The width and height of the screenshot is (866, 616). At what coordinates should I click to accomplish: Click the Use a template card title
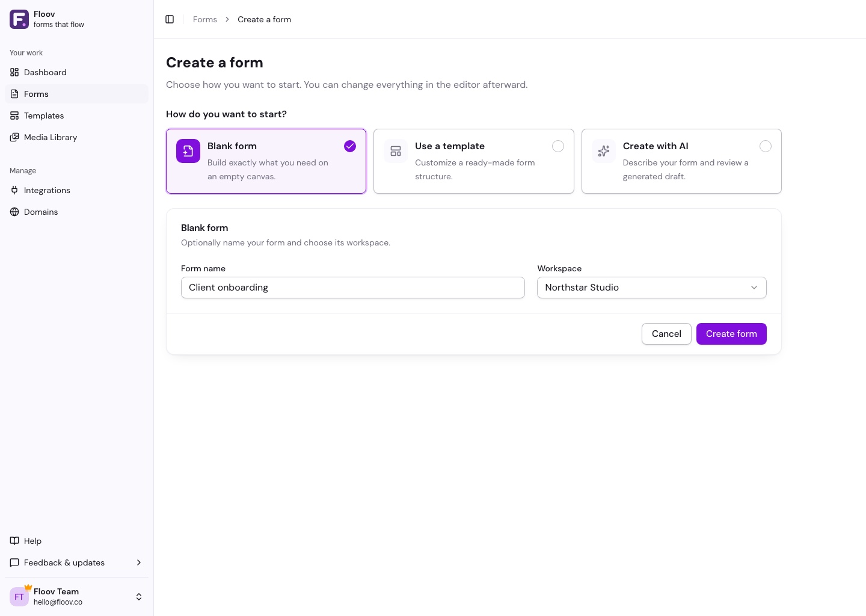[450, 146]
